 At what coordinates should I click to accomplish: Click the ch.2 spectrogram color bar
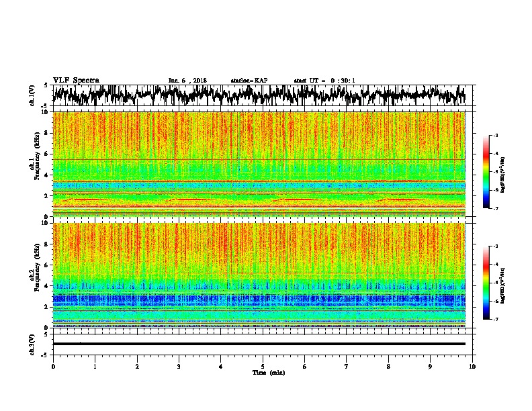tap(486, 283)
